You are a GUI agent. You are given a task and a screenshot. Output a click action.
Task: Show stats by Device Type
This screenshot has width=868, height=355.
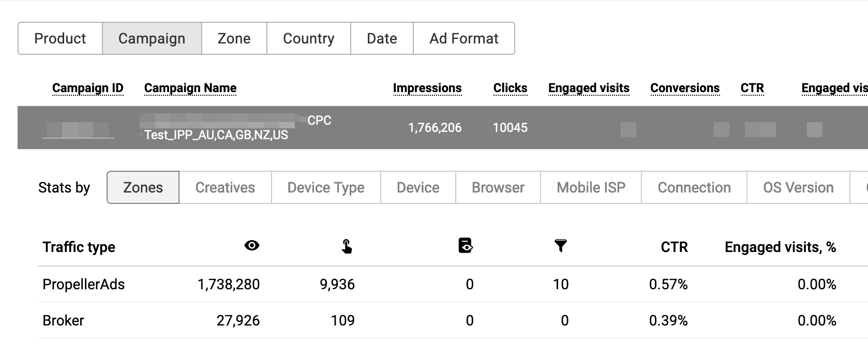tap(326, 187)
